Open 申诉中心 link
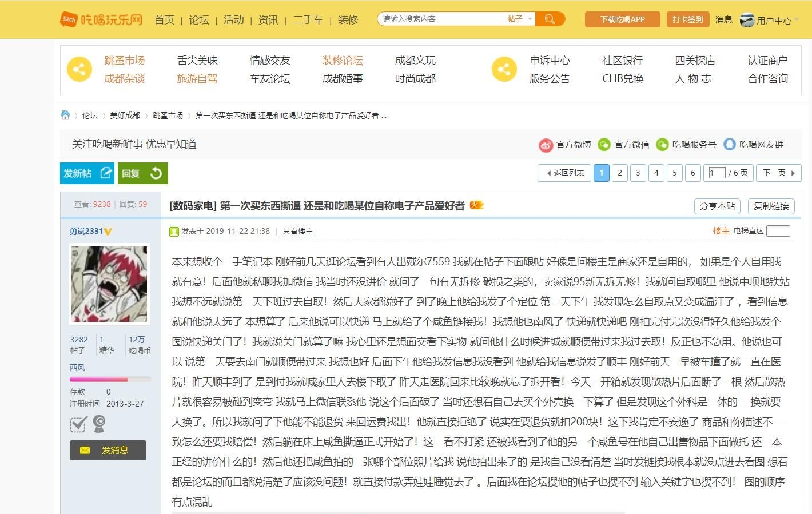 coord(550,61)
